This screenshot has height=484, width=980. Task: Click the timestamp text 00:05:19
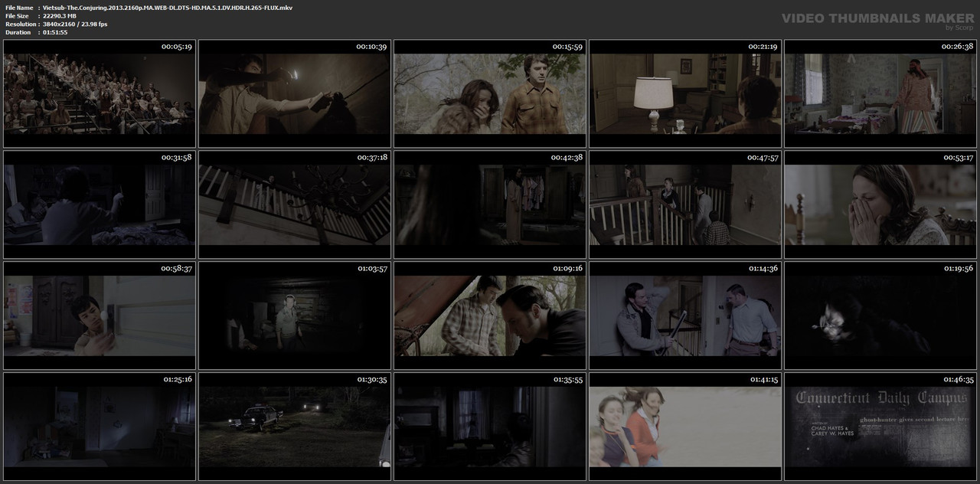[x=177, y=47]
